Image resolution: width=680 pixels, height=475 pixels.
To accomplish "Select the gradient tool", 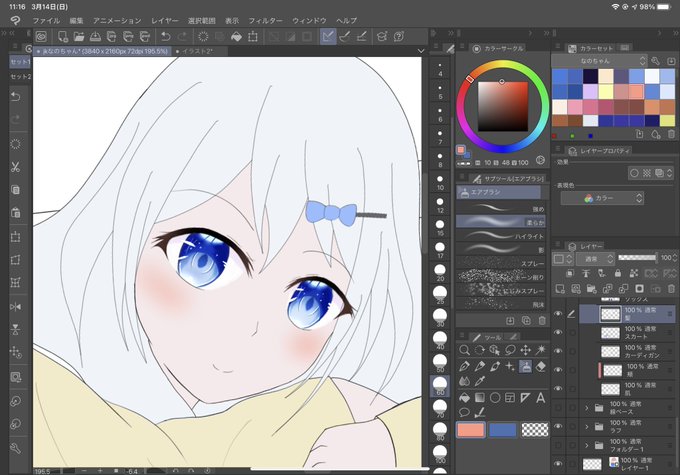I will coord(480,397).
